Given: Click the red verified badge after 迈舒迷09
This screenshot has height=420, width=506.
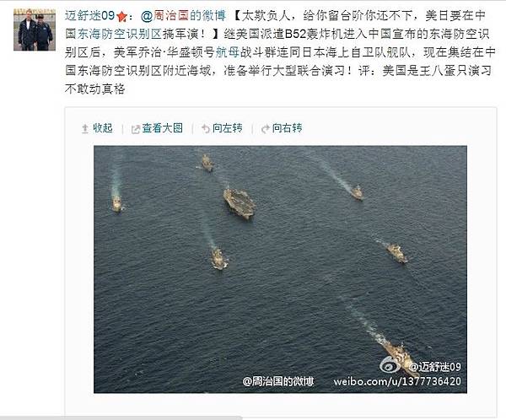Looking at the screenshot, I should [121, 16].
